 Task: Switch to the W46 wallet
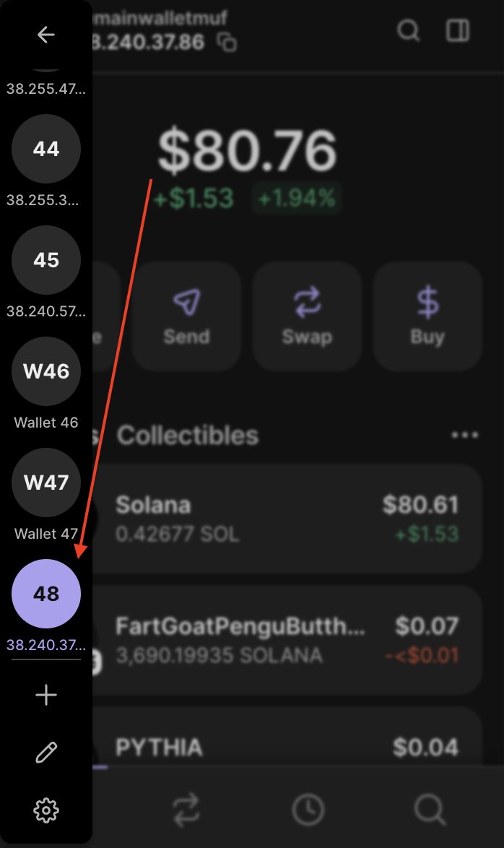click(46, 371)
